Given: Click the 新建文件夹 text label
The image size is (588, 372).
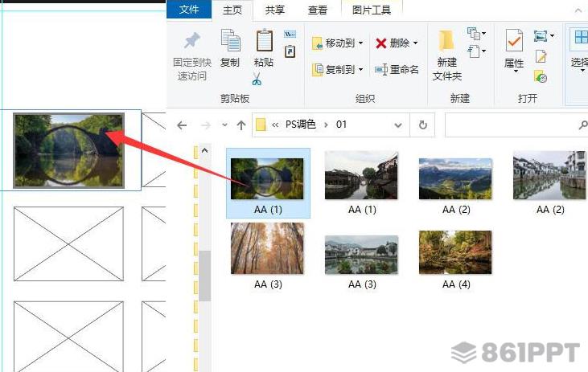Looking at the screenshot, I should 447,69.
